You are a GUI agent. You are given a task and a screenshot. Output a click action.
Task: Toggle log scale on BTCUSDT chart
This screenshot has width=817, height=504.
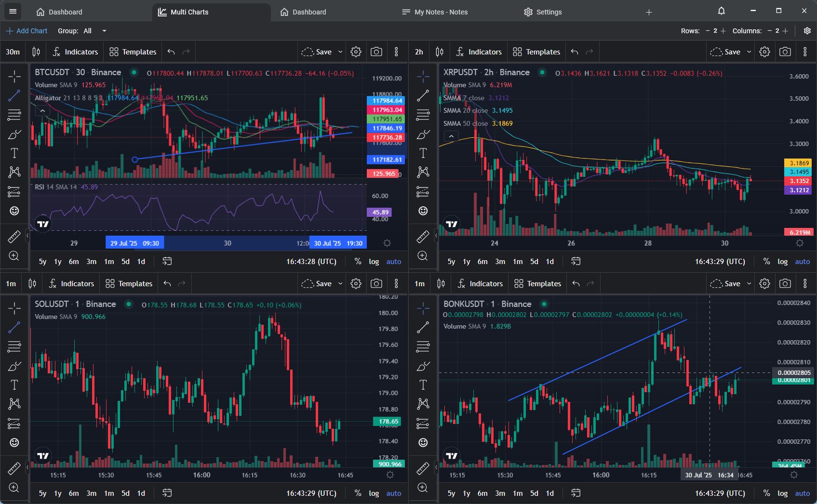(374, 261)
